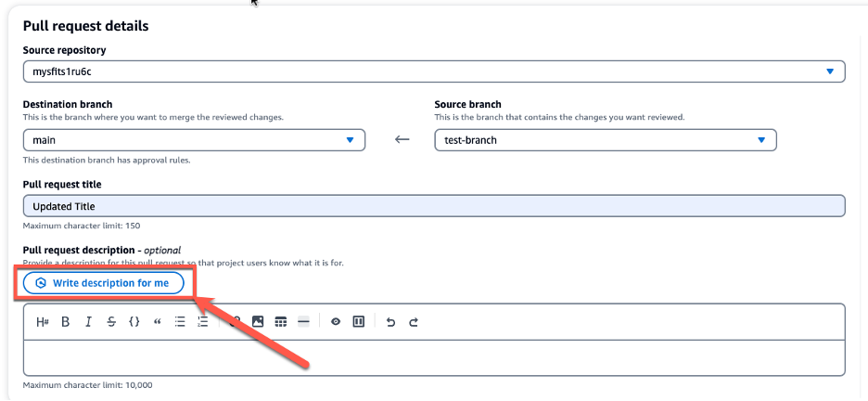Click the Source repository label
Image resolution: width=868 pixels, height=401 pixels.
(64, 50)
